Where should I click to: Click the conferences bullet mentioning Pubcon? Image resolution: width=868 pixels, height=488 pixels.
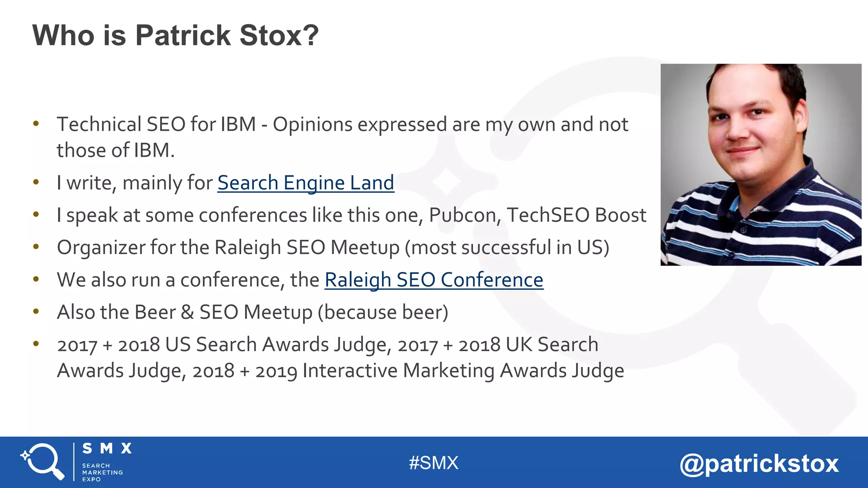click(352, 215)
